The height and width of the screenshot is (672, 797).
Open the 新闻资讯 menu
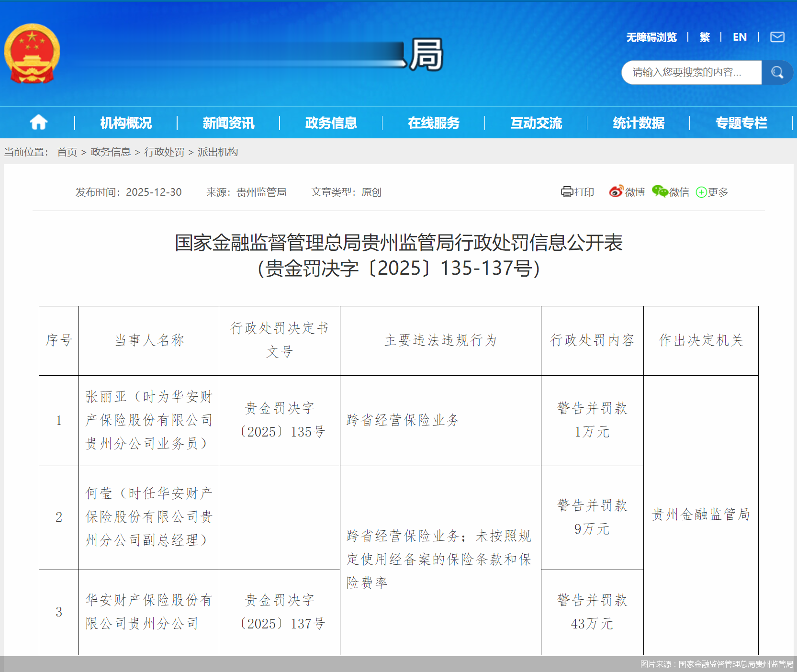pyautogui.click(x=228, y=123)
